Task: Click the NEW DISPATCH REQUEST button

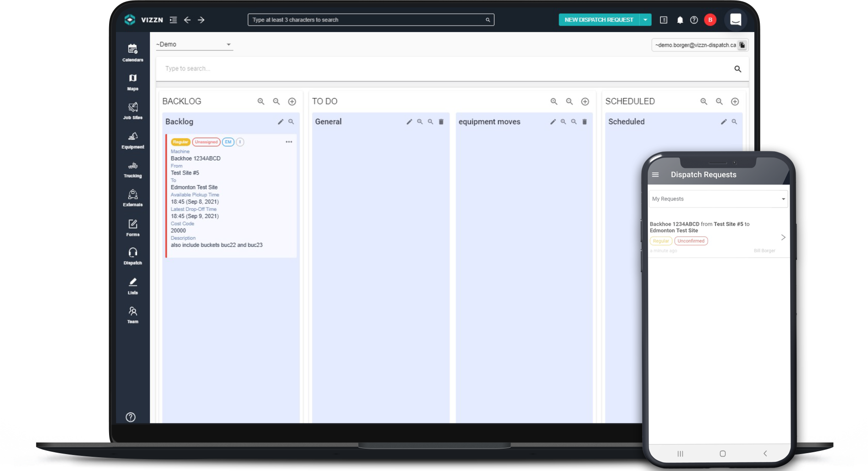Action: [599, 20]
